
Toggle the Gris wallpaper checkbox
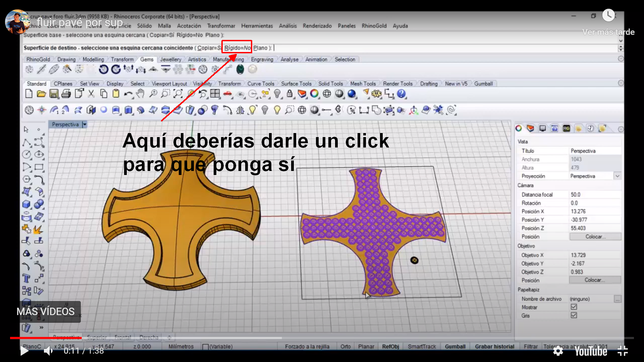(574, 315)
